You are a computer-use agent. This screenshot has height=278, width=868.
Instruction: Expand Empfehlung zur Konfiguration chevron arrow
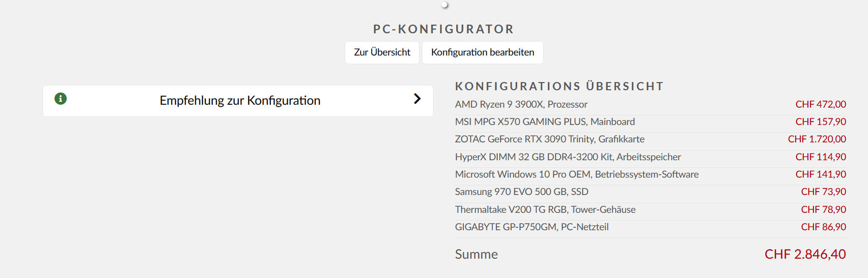(x=418, y=99)
